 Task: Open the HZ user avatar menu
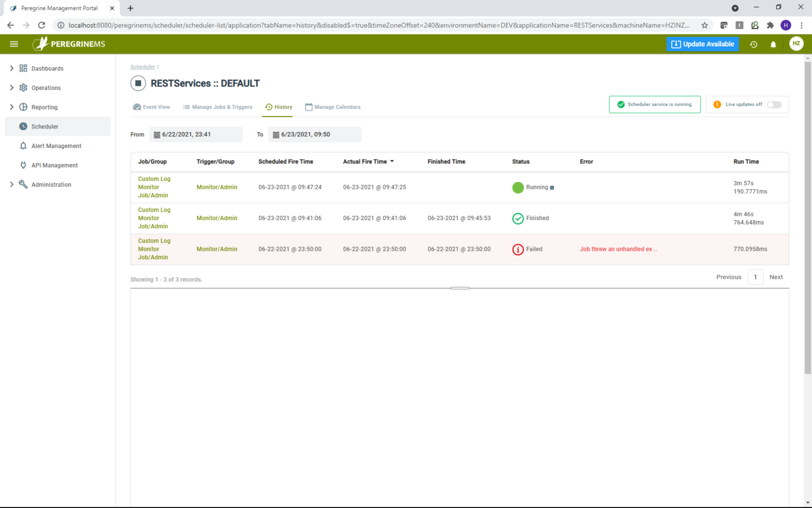[797, 44]
